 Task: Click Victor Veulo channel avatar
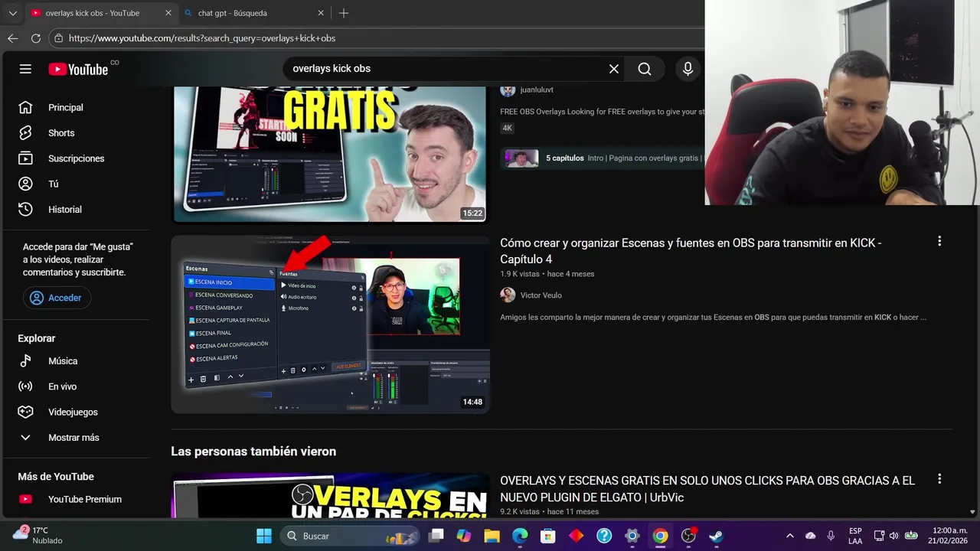click(x=508, y=295)
